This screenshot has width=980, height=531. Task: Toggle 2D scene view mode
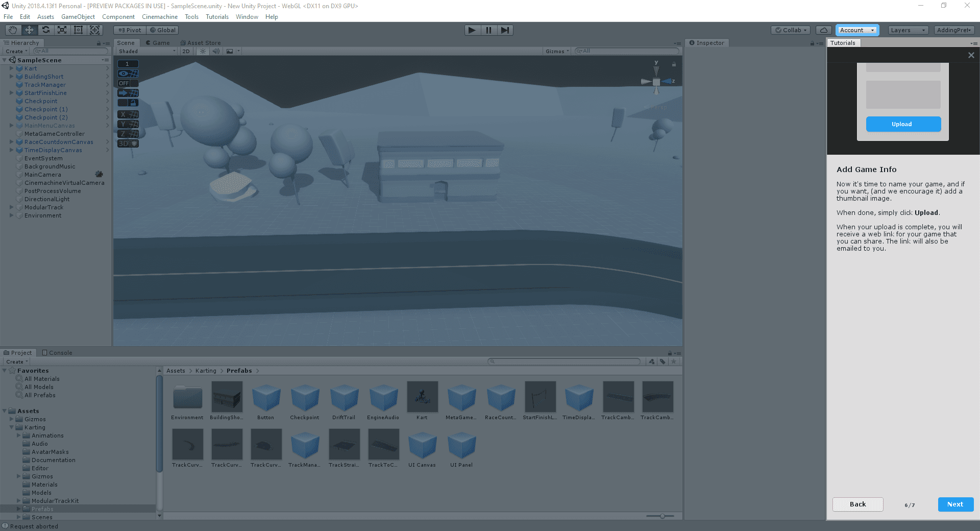coord(186,51)
